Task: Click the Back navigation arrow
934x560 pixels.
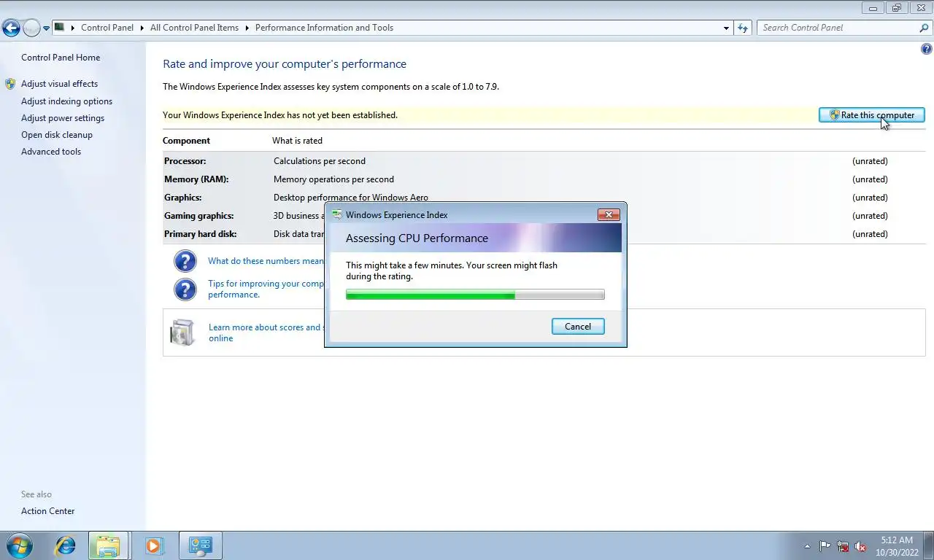Action: pos(11,28)
